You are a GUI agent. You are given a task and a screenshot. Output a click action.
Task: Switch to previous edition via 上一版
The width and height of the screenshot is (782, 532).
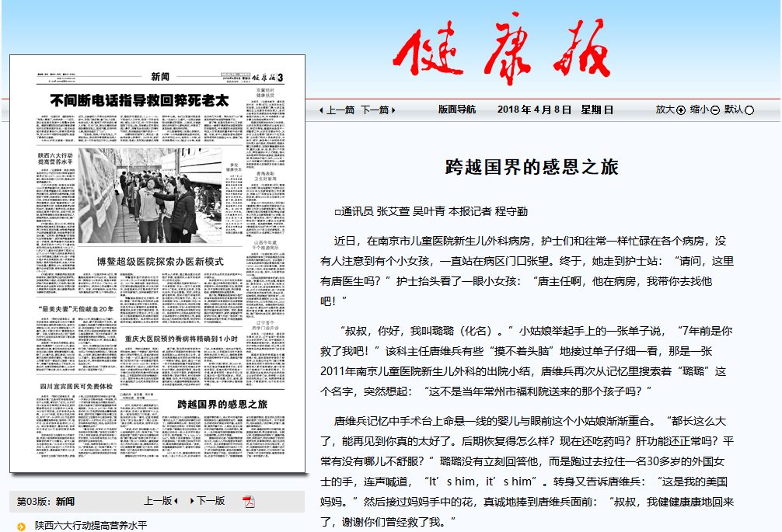[158, 500]
